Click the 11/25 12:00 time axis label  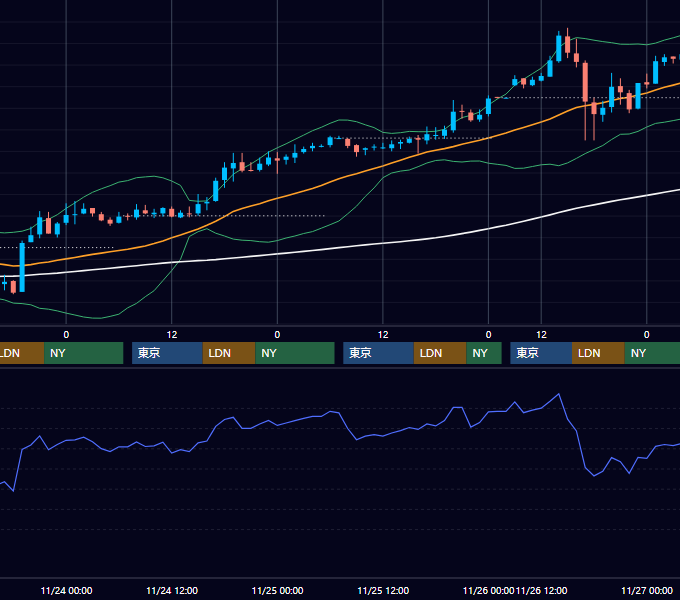pyautogui.click(x=383, y=590)
